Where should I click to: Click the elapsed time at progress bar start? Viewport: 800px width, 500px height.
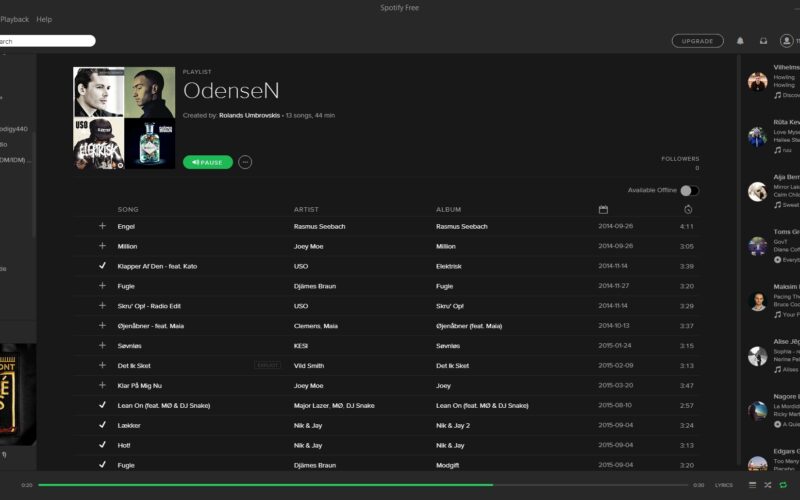click(27, 485)
